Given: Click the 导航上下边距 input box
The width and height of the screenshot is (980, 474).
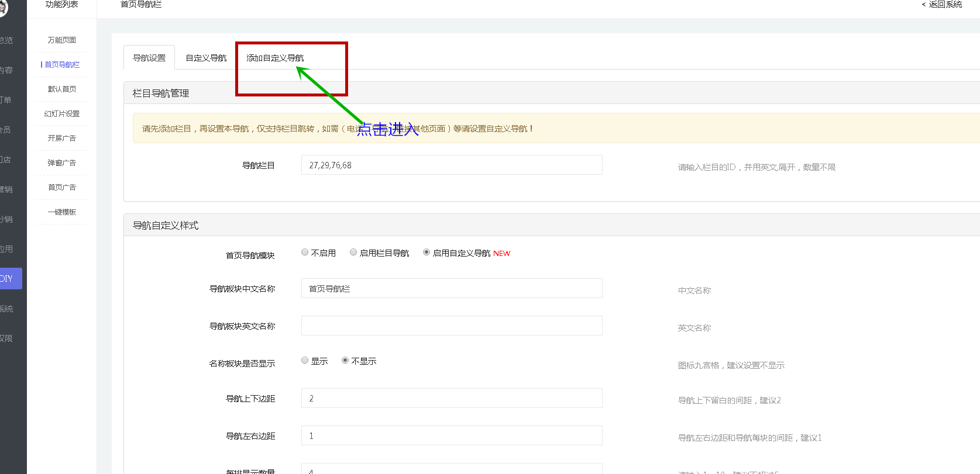Looking at the screenshot, I should pyautogui.click(x=451, y=399).
